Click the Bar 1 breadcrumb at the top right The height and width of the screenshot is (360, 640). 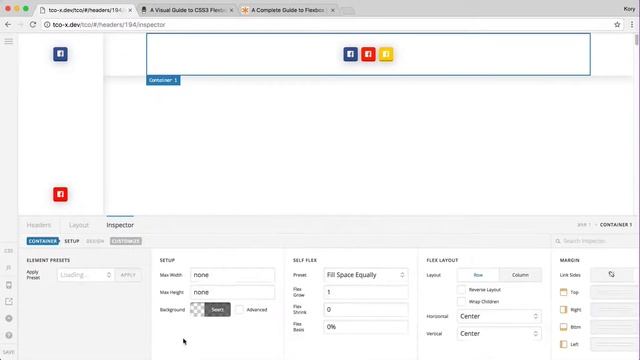(x=584, y=225)
